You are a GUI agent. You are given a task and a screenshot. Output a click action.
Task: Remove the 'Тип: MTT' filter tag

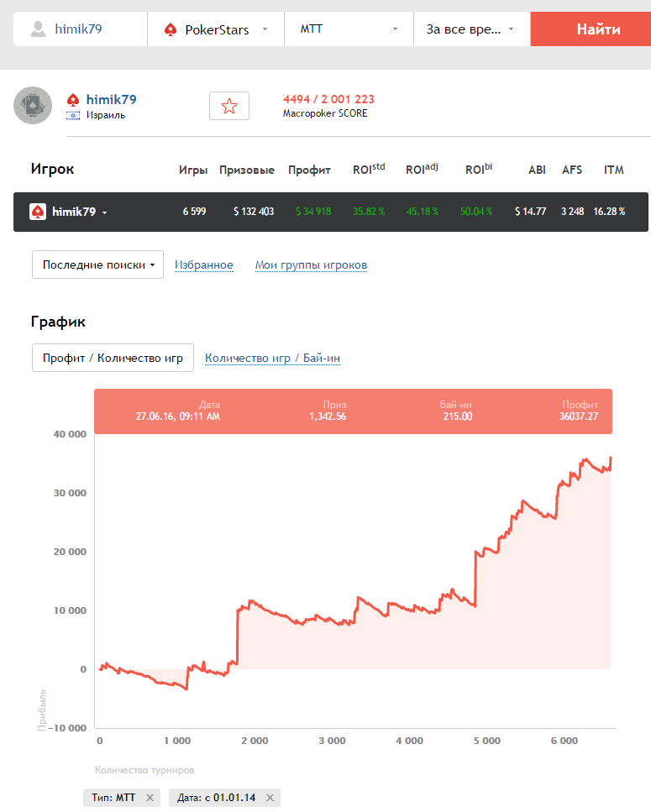(150, 798)
